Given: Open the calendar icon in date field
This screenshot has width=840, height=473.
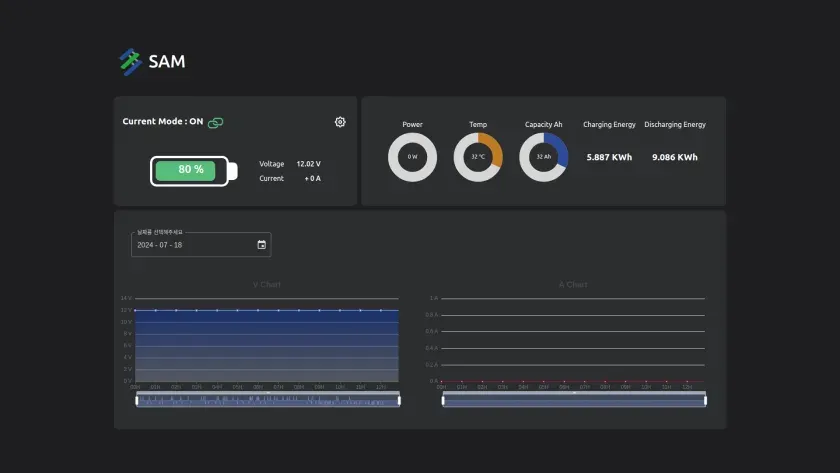Looking at the screenshot, I should pos(261,245).
